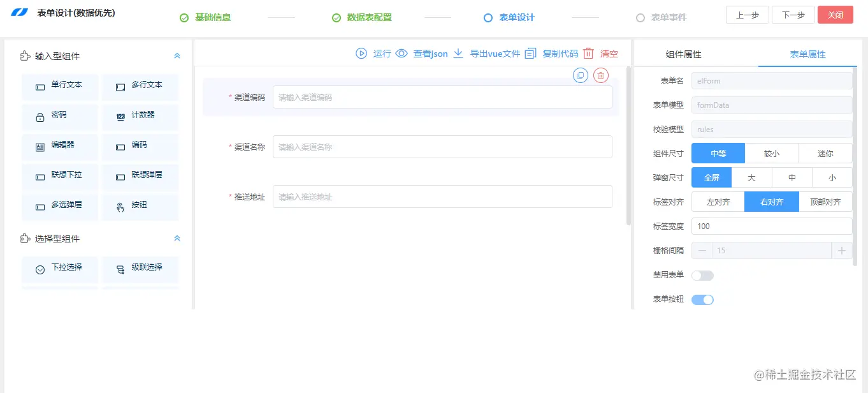
Task: Click the 导出vue文件 download icon
Action: [x=459, y=54]
